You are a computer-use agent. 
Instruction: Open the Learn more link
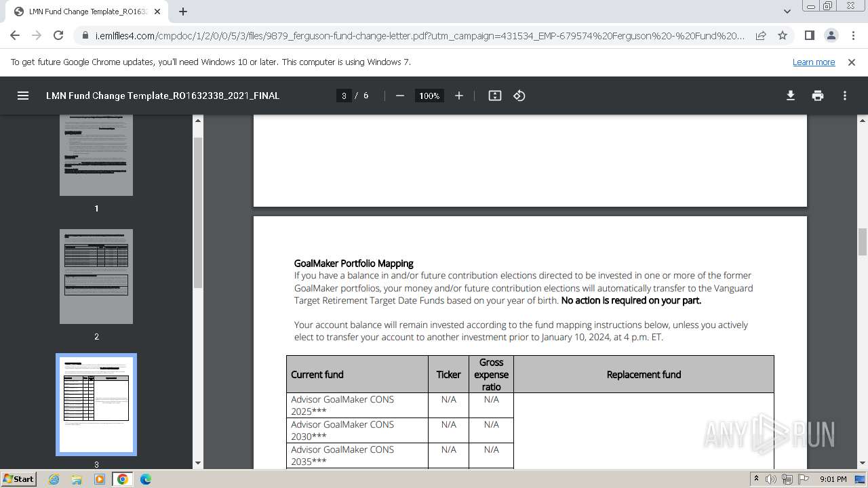pyautogui.click(x=814, y=62)
